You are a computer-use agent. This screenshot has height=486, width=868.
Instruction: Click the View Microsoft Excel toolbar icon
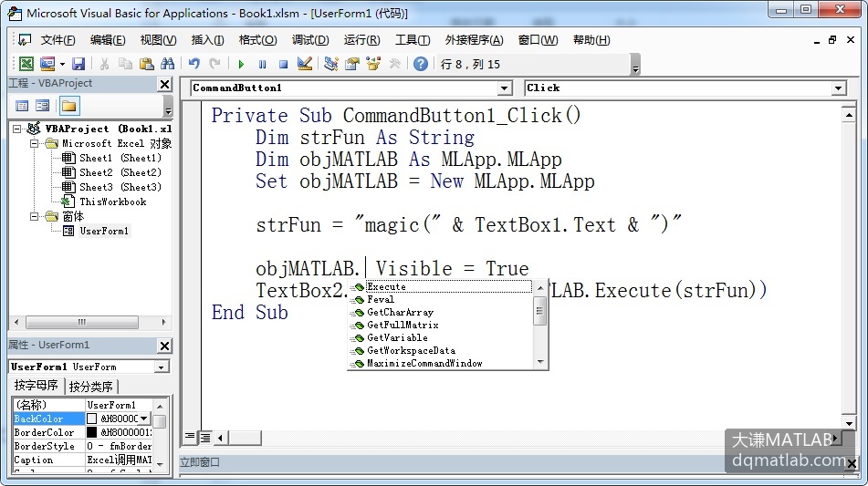pos(26,64)
